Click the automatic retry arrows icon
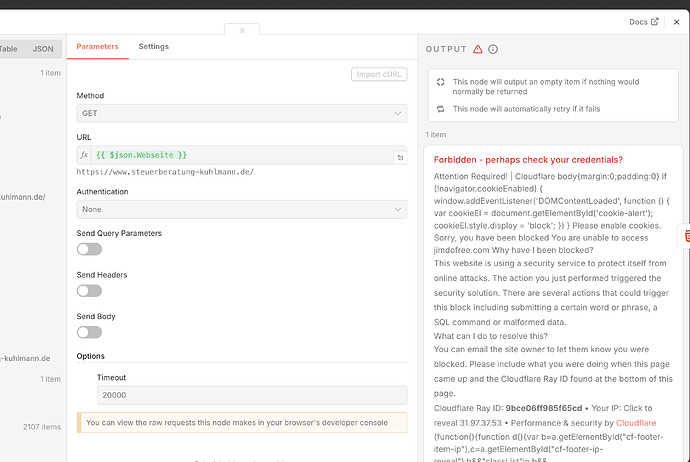This screenshot has width=690, height=462. 440,108
